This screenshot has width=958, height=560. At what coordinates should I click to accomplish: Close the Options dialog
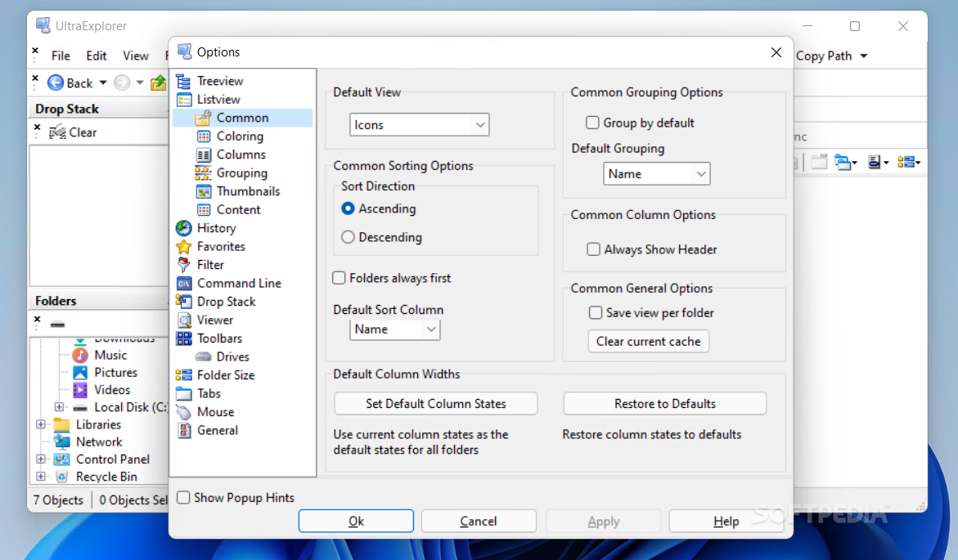[776, 52]
